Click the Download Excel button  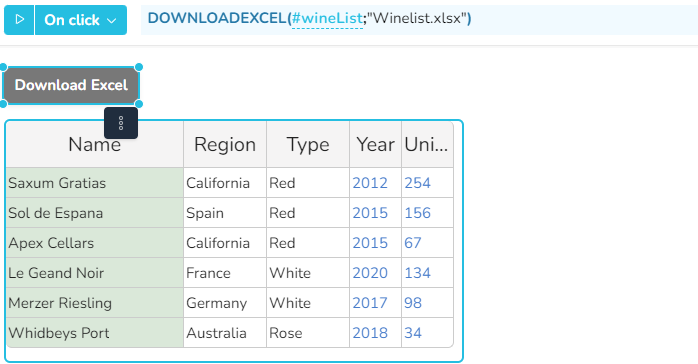[71, 85]
